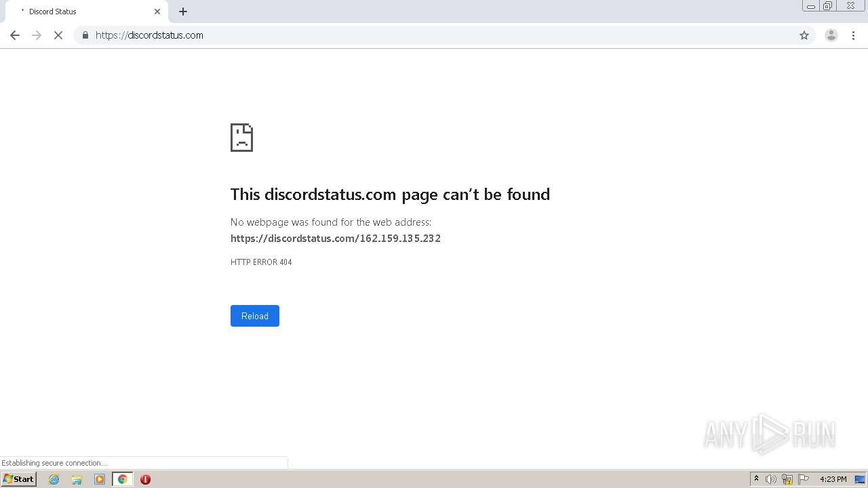Open Windows Media Player from taskbar

(x=100, y=479)
